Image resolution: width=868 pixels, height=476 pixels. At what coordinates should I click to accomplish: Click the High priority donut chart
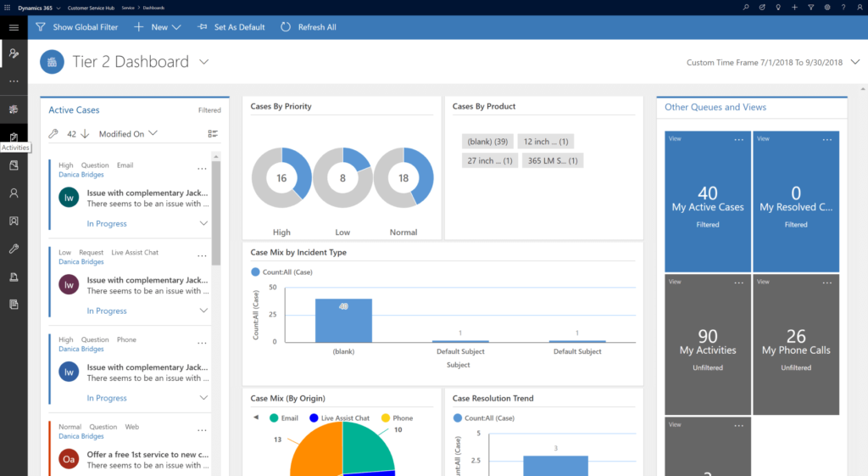pos(281,178)
